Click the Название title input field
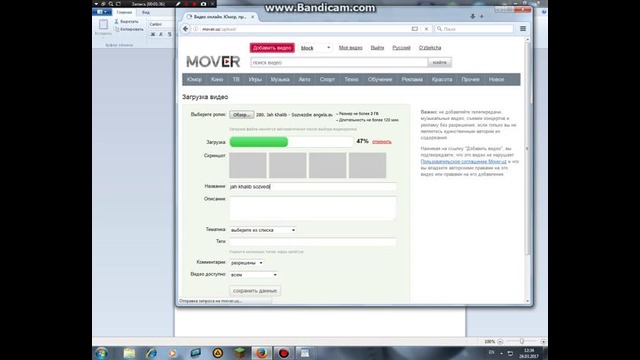 coord(313,187)
